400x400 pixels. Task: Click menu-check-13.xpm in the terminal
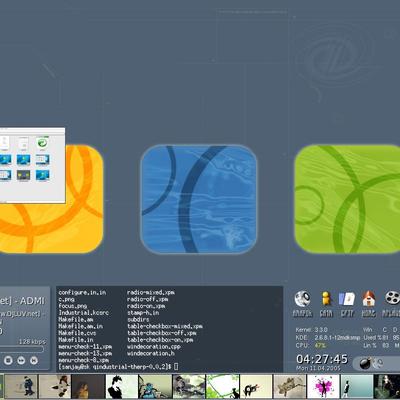click(85, 353)
